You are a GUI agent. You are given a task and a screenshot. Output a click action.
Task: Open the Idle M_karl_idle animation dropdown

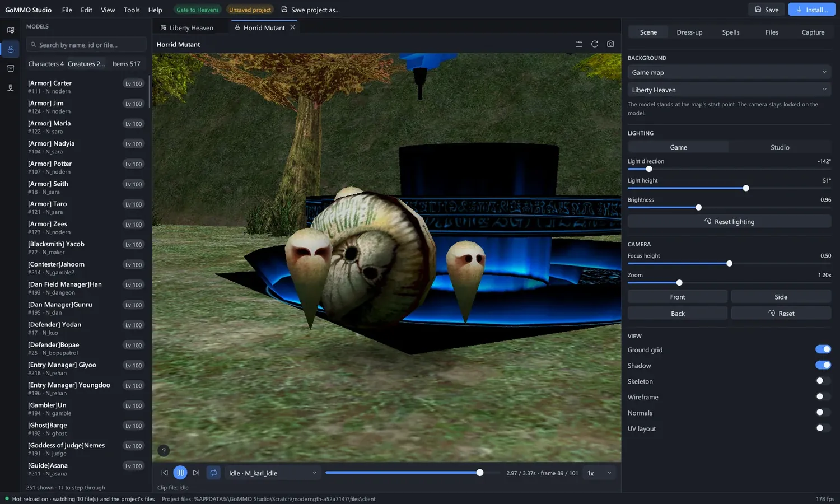273,473
